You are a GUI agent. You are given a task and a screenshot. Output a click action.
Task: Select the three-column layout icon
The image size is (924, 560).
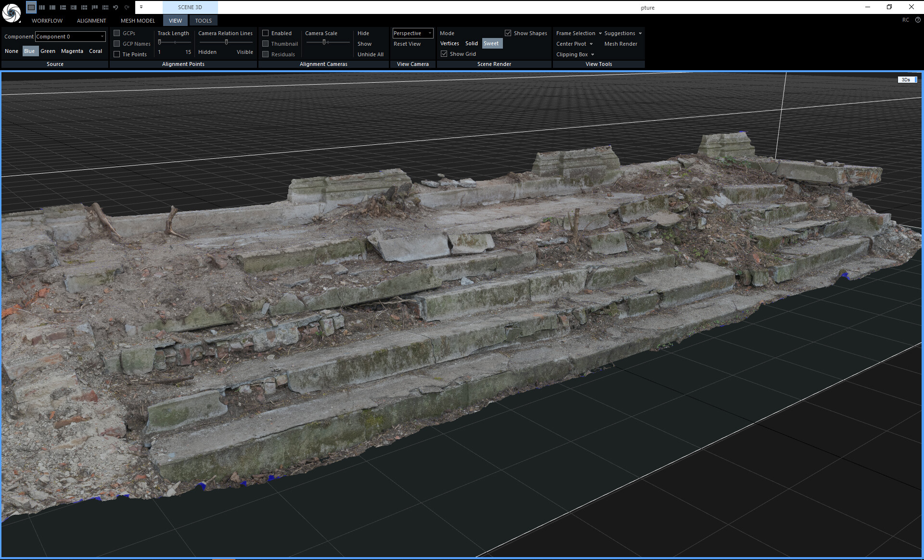point(42,7)
